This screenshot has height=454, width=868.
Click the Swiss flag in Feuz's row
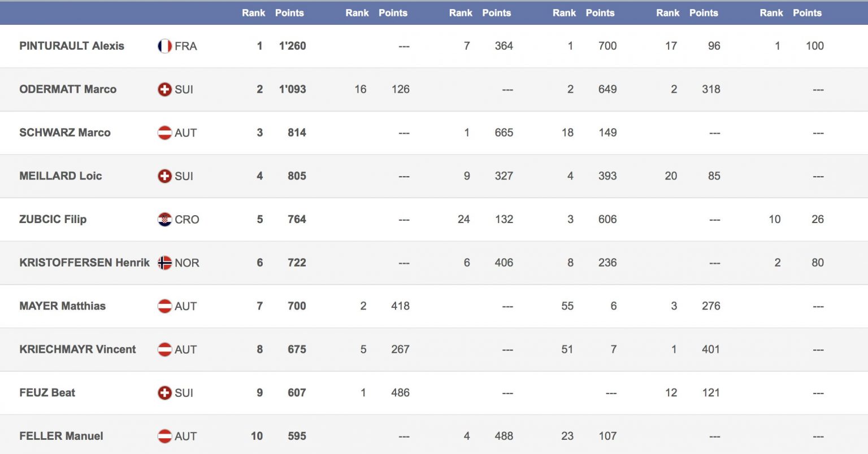pos(164,393)
